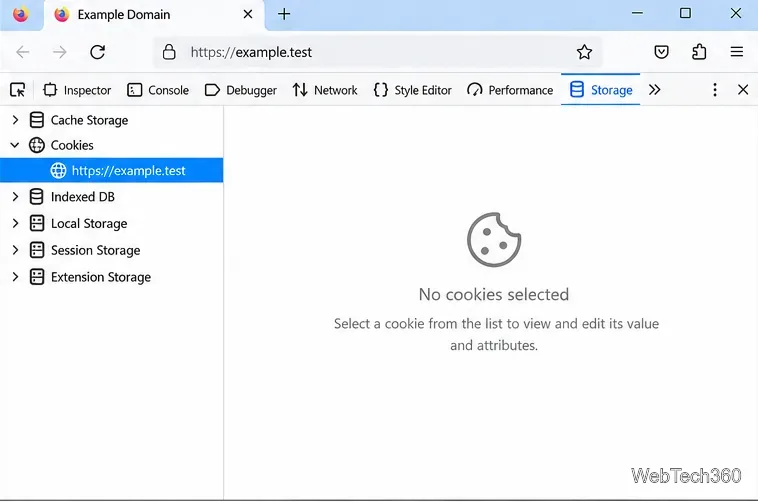Open DevTools options three-dot menu
This screenshot has height=502, width=758.
(x=714, y=90)
